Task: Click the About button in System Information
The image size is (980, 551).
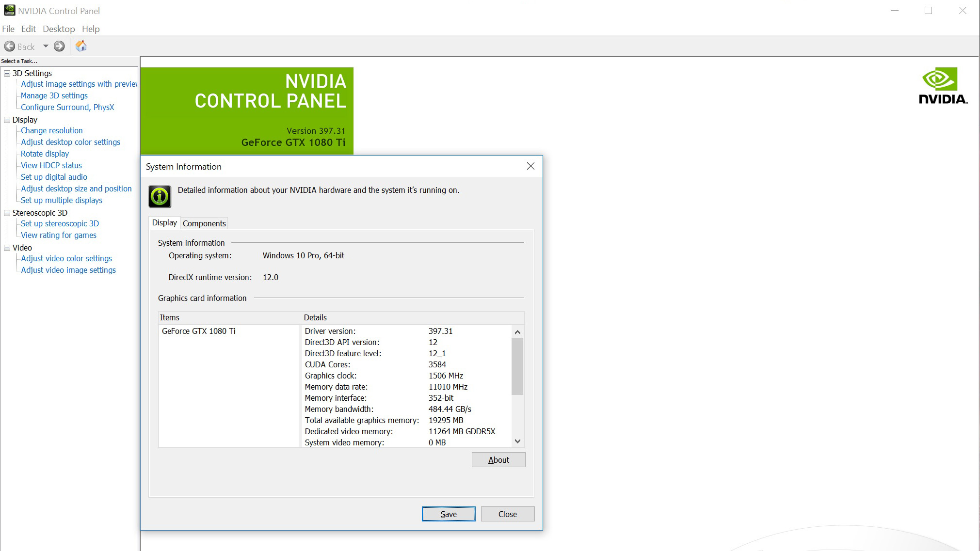Action: [499, 459]
